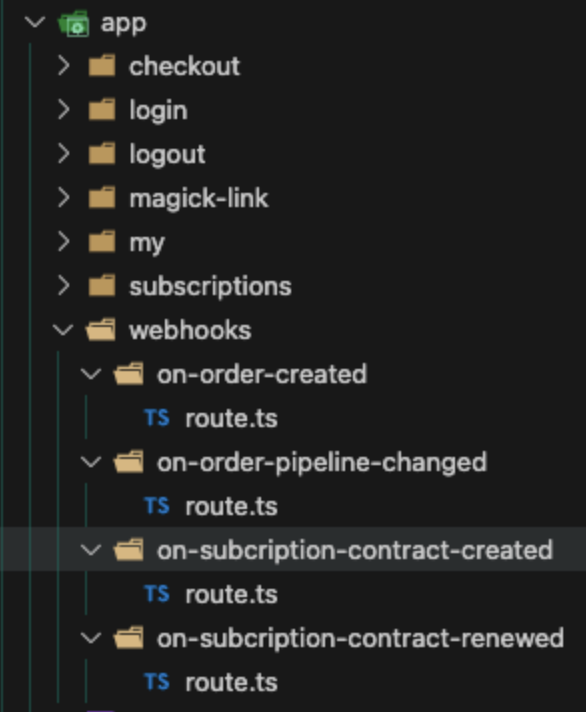
Task: Expand the my folder chevron
Action: click(64, 242)
